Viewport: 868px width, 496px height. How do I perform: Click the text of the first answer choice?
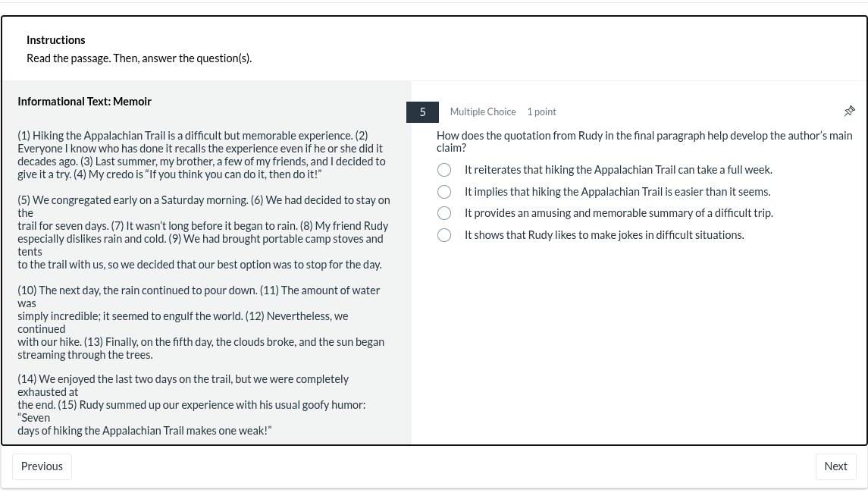[619, 170]
